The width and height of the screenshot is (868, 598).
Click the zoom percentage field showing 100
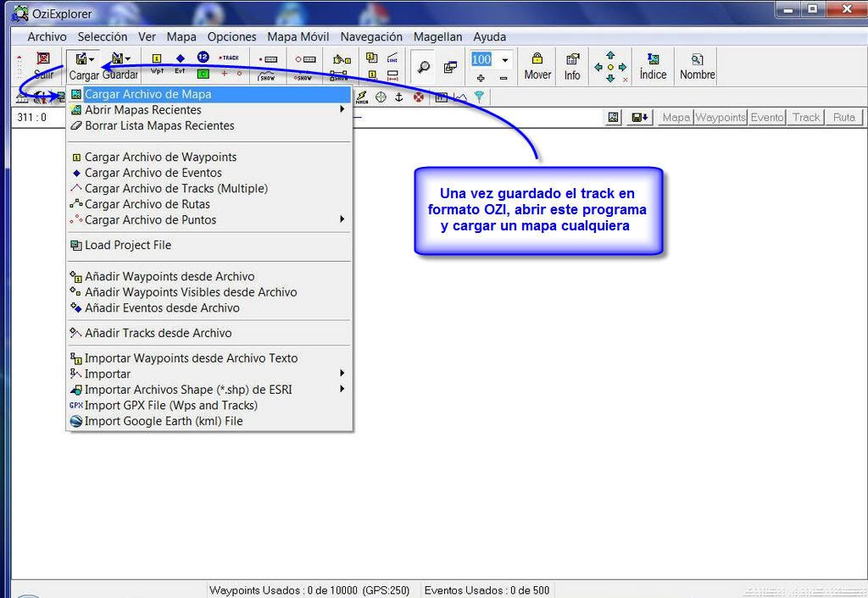click(x=481, y=59)
